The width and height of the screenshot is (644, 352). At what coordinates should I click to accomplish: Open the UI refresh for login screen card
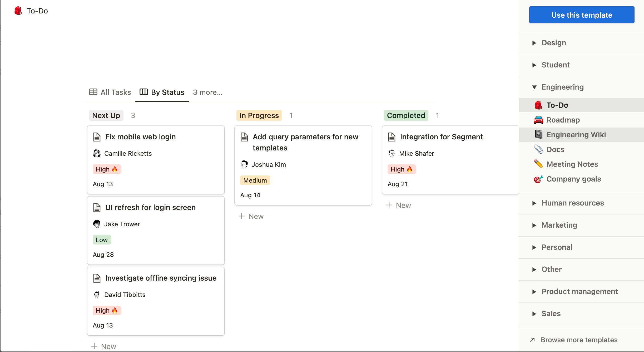[150, 208]
